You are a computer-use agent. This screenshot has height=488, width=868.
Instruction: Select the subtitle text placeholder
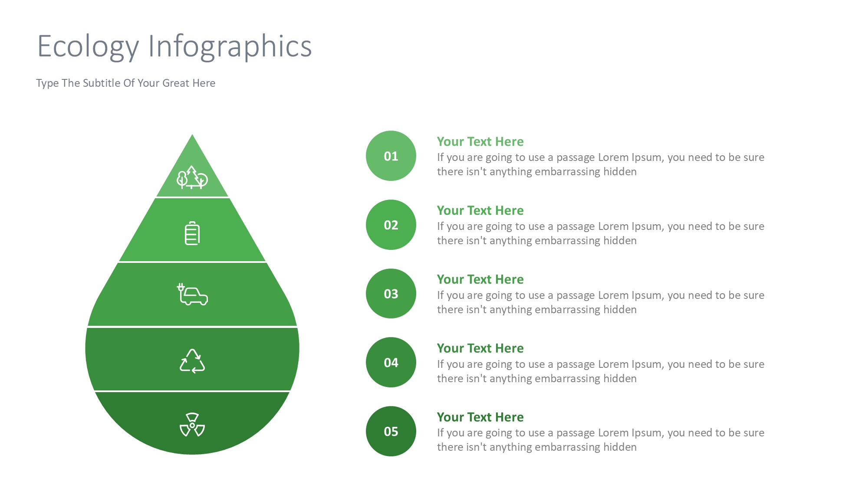pyautogui.click(x=125, y=83)
